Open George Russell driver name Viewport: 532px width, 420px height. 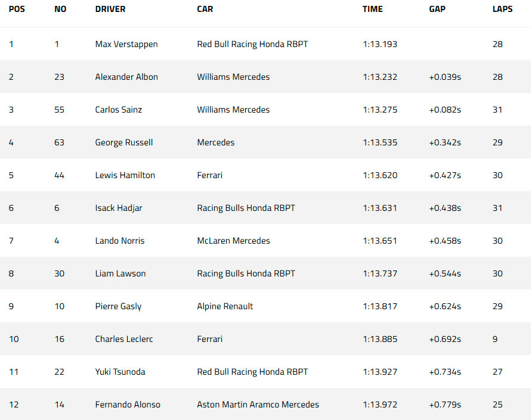tap(124, 143)
